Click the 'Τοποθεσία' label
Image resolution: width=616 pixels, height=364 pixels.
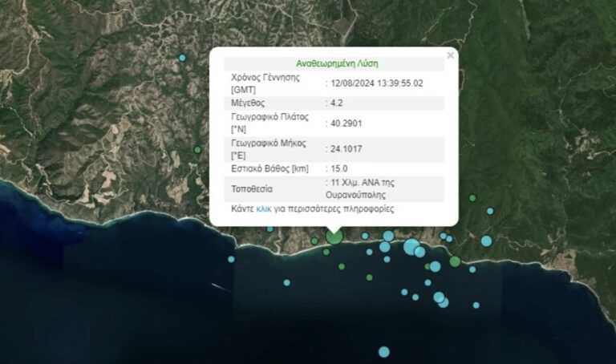252,189
